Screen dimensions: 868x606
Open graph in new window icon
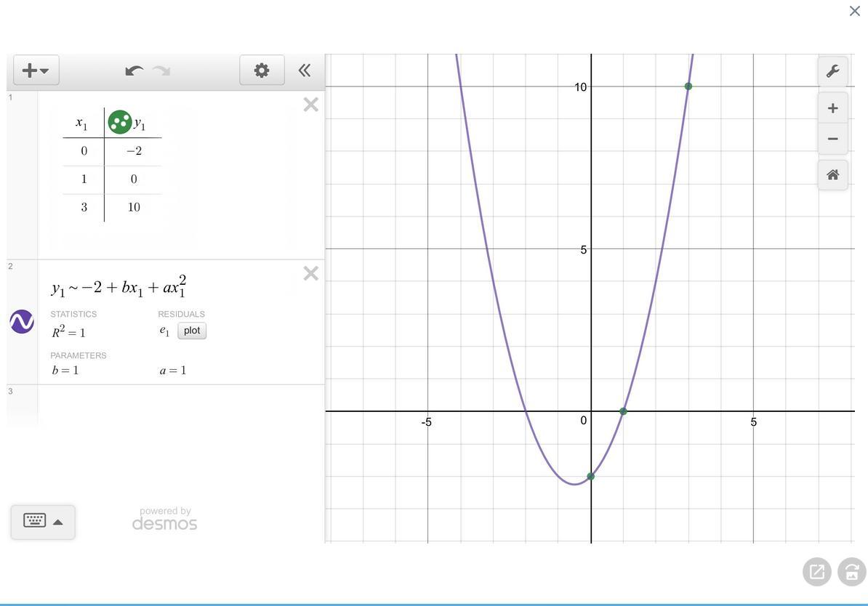(x=817, y=571)
